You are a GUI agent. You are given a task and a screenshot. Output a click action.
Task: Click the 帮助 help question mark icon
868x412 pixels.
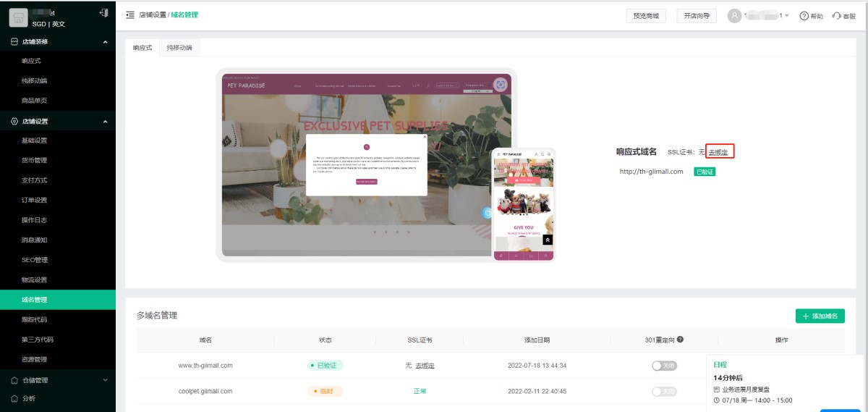tap(804, 16)
